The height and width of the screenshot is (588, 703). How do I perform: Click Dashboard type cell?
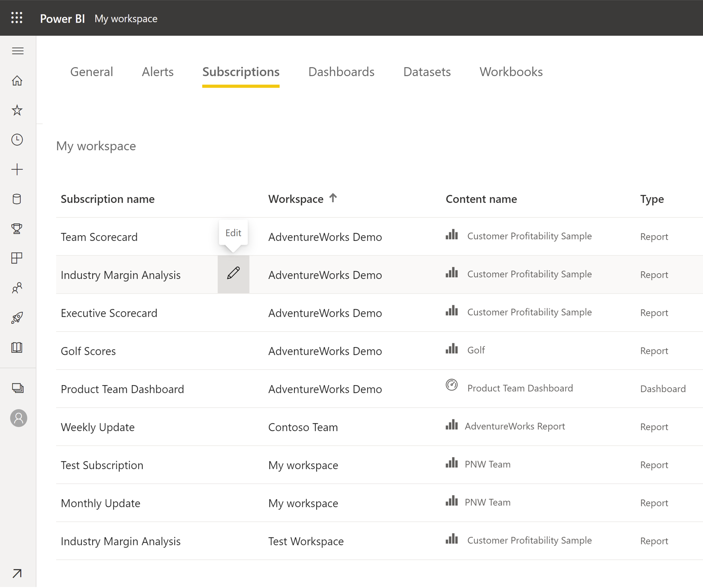(x=663, y=389)
